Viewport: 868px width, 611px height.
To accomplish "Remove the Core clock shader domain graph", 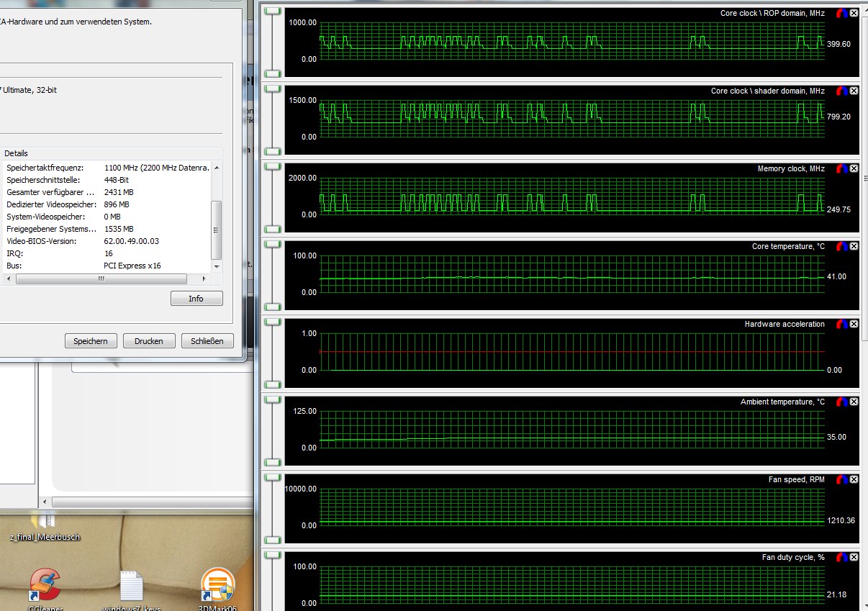I will (854, 91).
